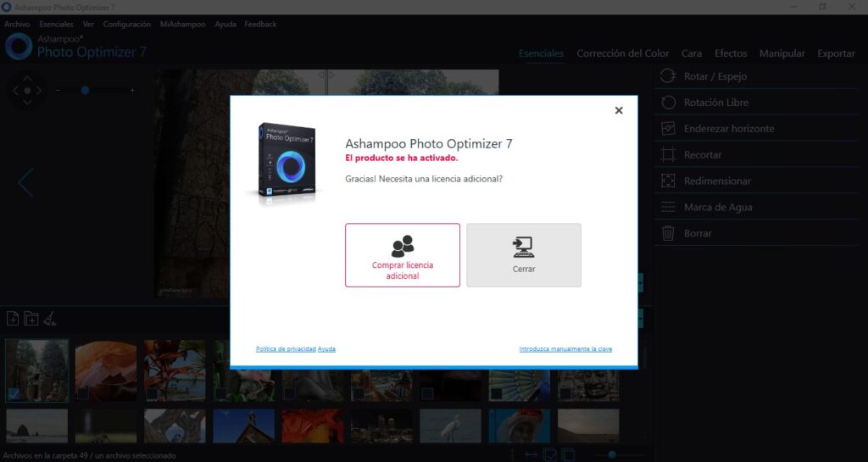
Task: Open the Ayuda menu in menu bar
Action: point(225,25)
